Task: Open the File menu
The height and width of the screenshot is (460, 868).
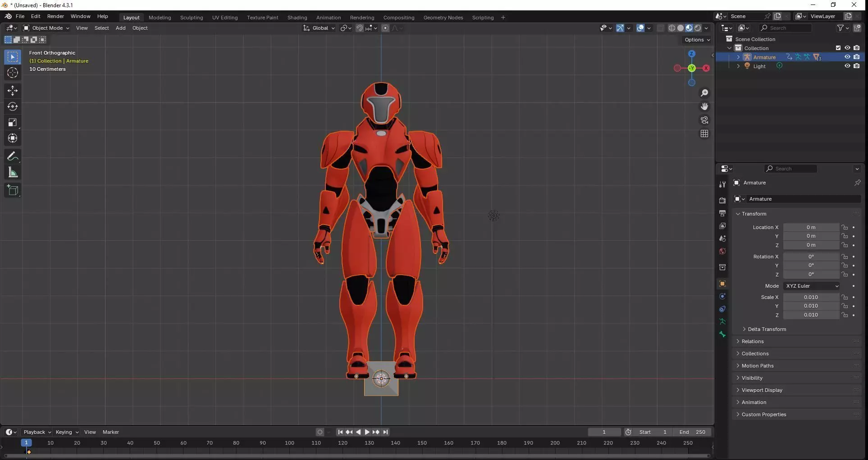Action: [x=20, y=16]
